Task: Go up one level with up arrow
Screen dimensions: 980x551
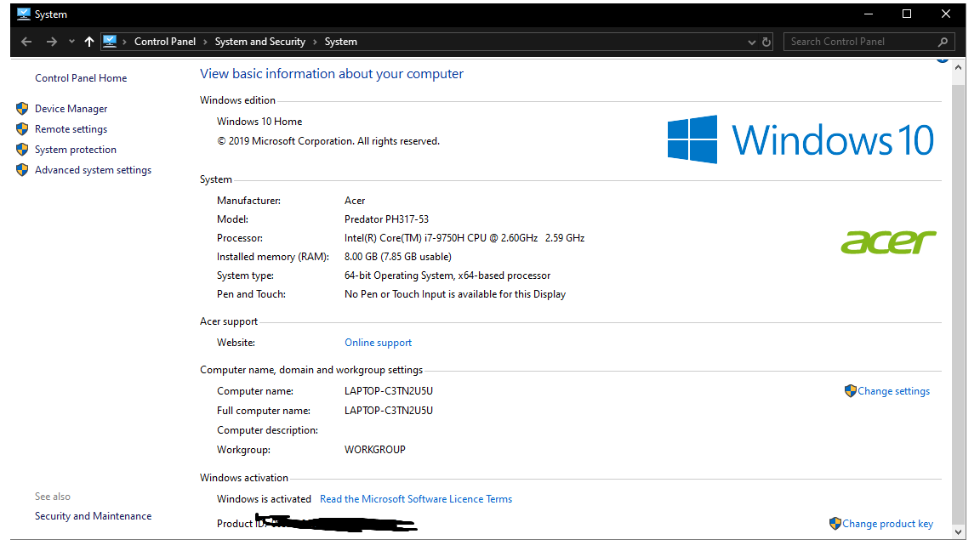Action: click(88, 42)
